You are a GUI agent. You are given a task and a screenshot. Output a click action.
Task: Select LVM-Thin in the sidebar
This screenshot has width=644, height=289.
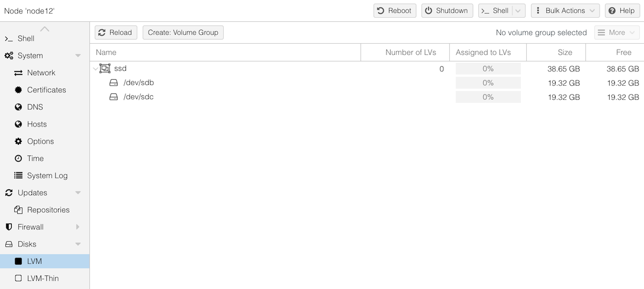coord(43,278)
